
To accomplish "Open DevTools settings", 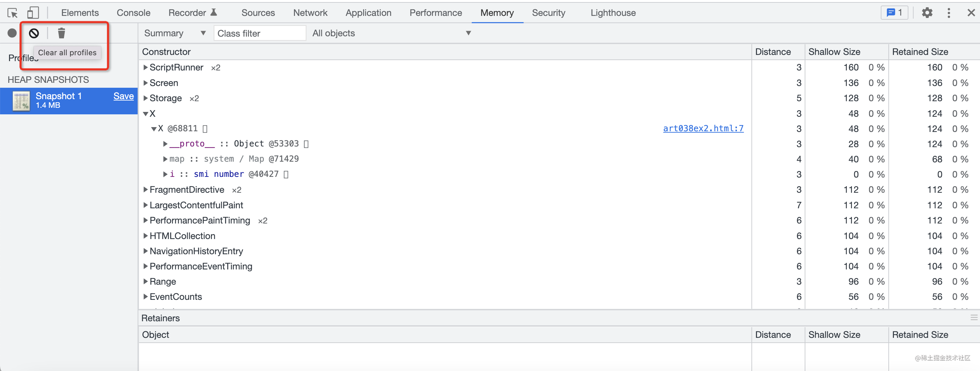I will point(927,12).
